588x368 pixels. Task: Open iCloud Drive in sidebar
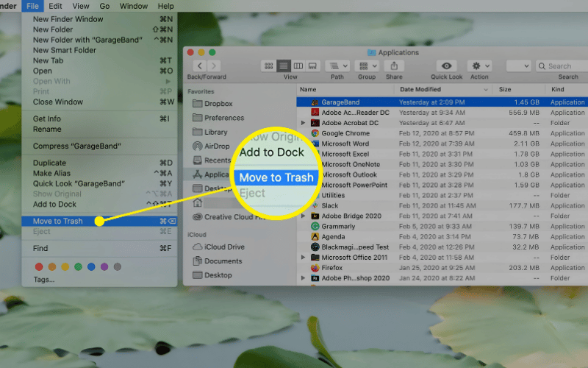point(218,247)
